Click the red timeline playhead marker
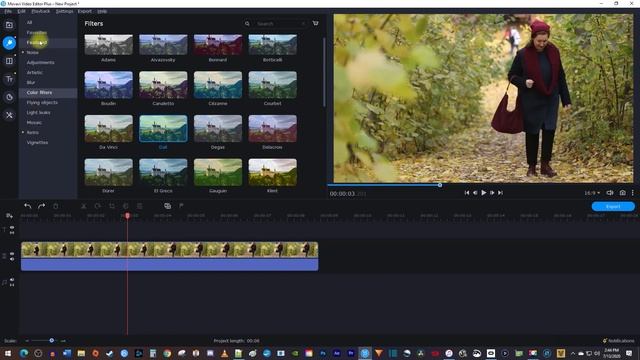The width and height of the screenshot is (640, 360). [127, 216]
